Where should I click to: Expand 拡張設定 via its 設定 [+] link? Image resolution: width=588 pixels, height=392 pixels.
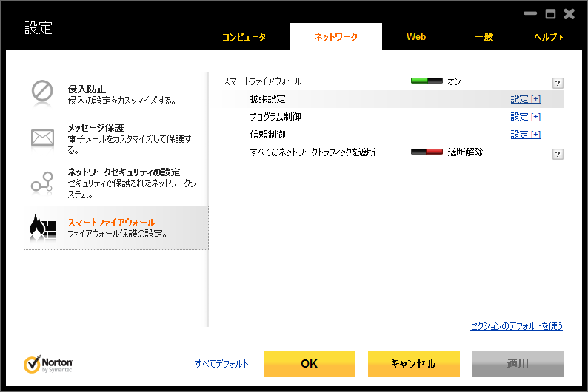click(525, 99)
